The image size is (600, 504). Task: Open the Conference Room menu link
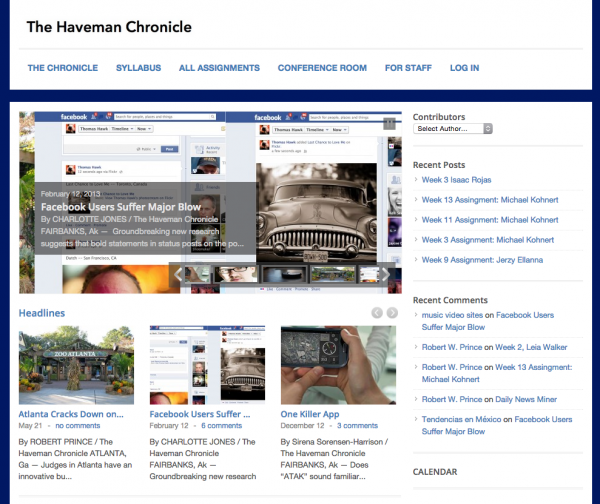[x=322, y=68]
